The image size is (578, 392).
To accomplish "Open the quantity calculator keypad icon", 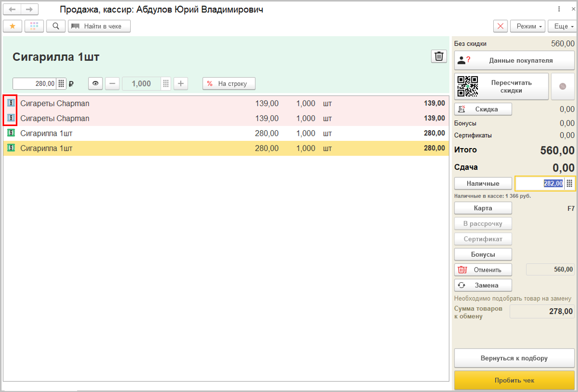I will tap(165, 84).
